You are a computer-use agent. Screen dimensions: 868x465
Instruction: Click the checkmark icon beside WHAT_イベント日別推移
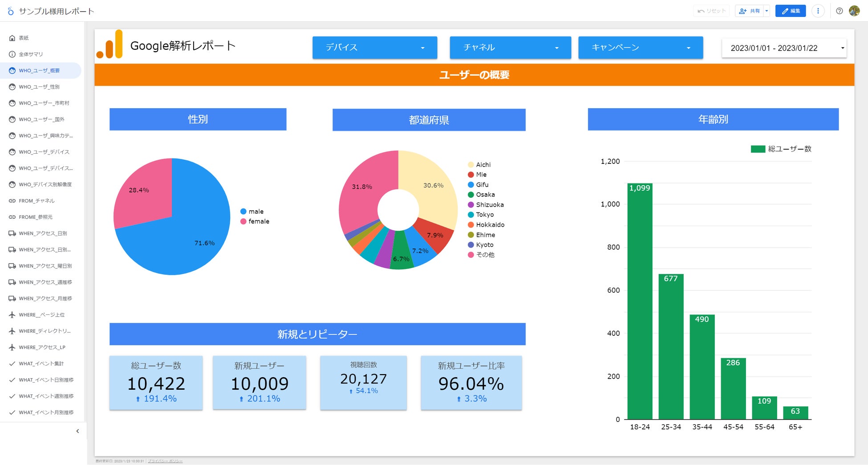(x=12, y=380)
